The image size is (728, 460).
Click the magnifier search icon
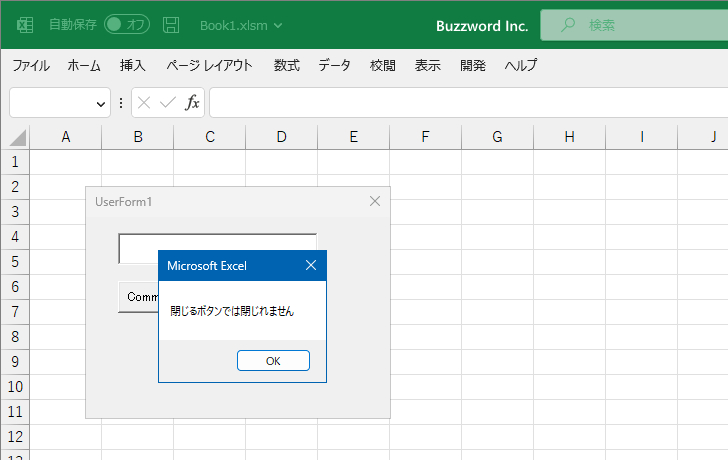coord(567,25)
